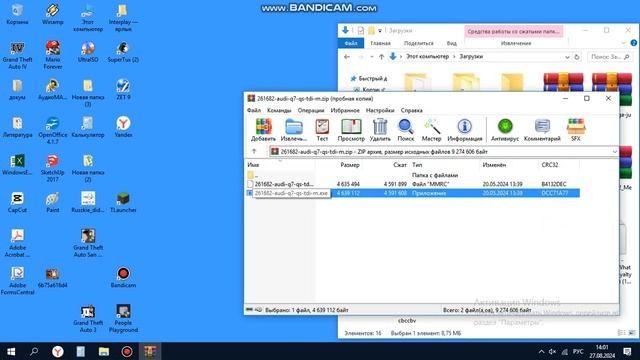
Task: Sort by Сжат column header
Action: click(400, 165)
